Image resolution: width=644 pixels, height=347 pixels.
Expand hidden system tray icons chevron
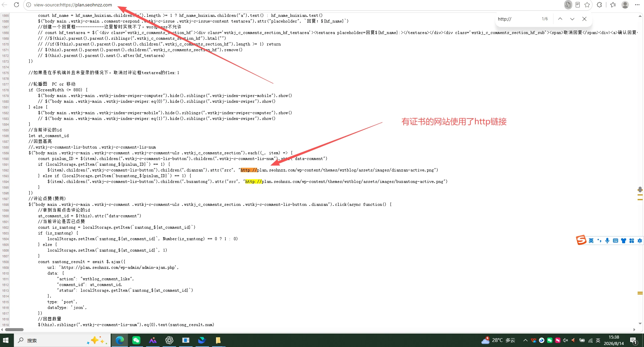coord(525,340)
